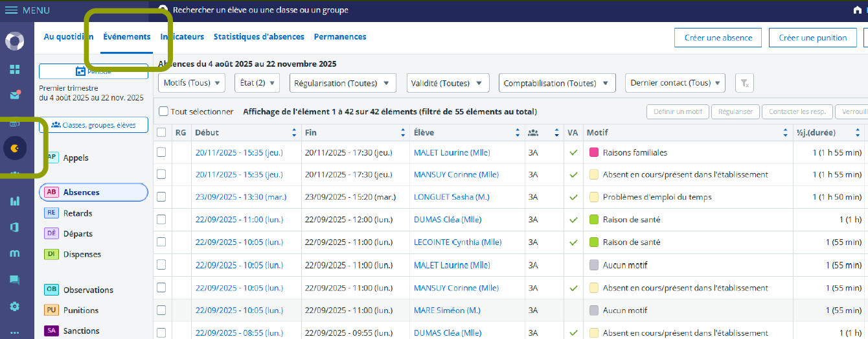Switch to 'Permanences' tab
Screen dimensions: 868x339
tap(340, 37)
